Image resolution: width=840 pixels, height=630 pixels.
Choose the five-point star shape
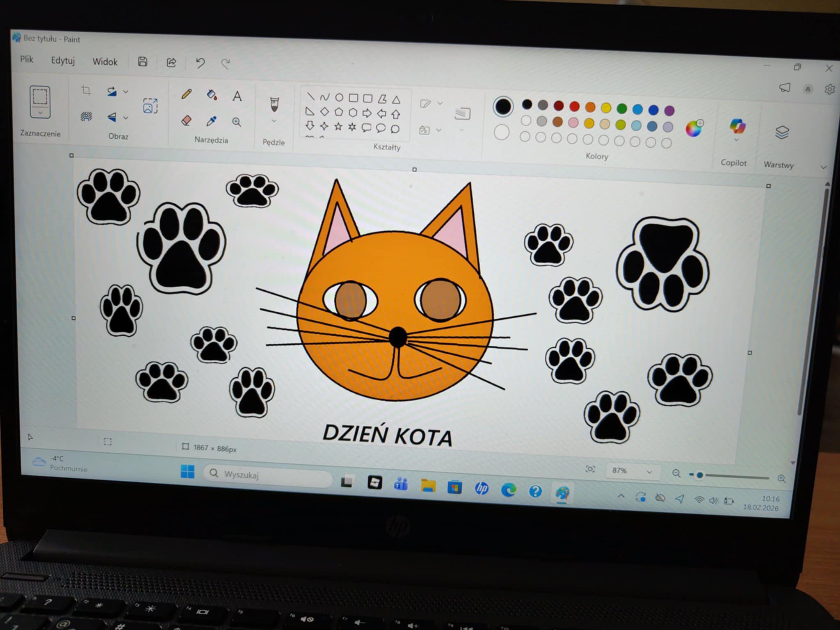click(x=338, y=126)
